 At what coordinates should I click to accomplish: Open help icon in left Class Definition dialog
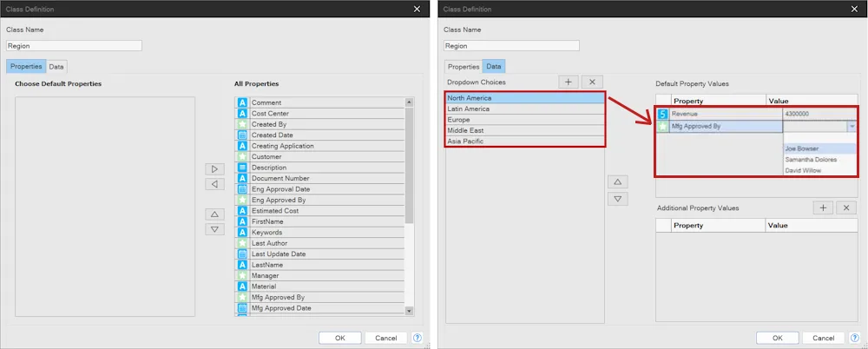click(x=418, y=338)
